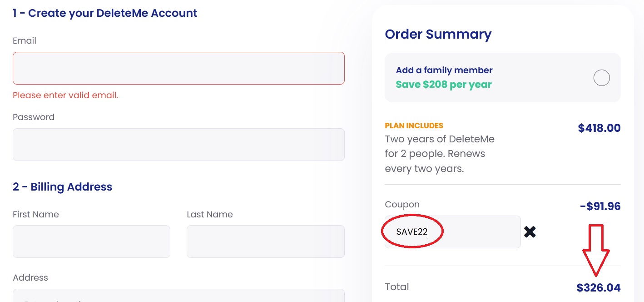Click the $418.00 plan price
This screenshot has width=644, height=302.
[x=599, y=128]
